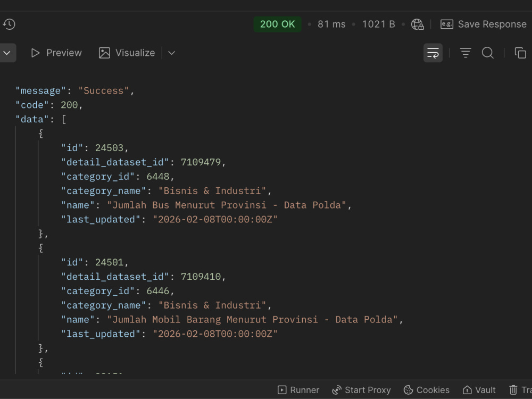532x399 pixels.
Task: Click the category_id 6448 value
Action: point(158,176)
